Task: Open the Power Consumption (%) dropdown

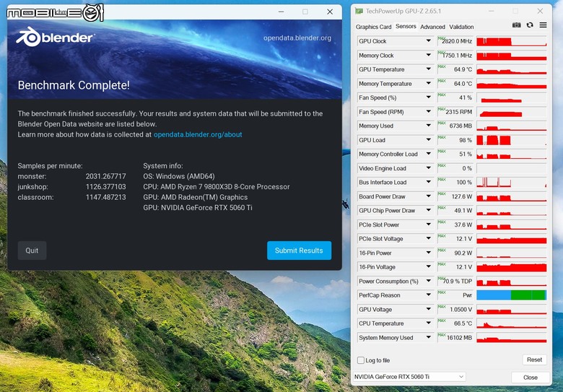Action: 428,281
